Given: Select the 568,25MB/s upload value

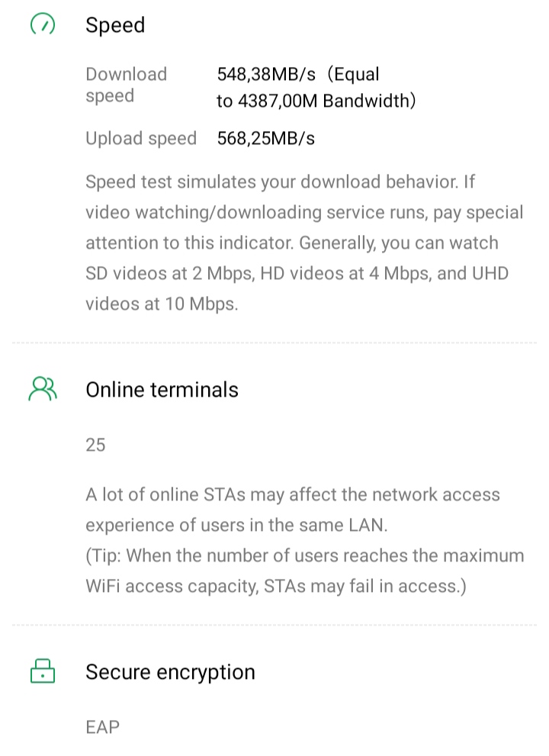Looking at the screenshot, I should point(266,139).
